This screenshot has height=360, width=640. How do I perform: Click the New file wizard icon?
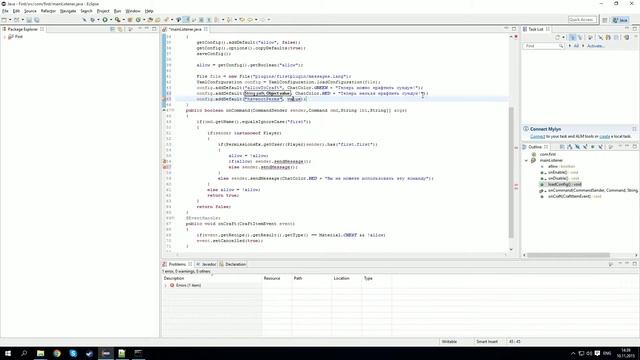click(4, 20)
